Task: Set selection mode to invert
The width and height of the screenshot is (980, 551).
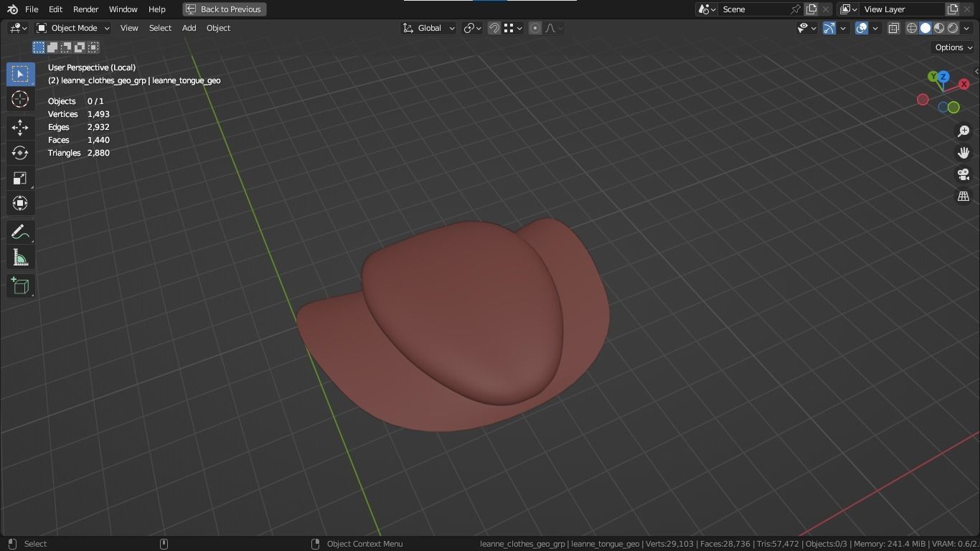Action: (x=80, y=47)
